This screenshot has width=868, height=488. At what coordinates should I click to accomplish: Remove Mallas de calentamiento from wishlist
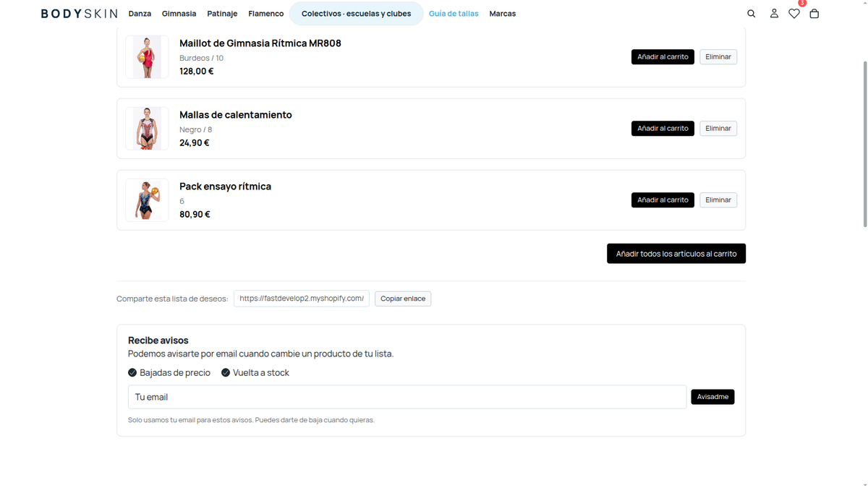coord(718,129)
